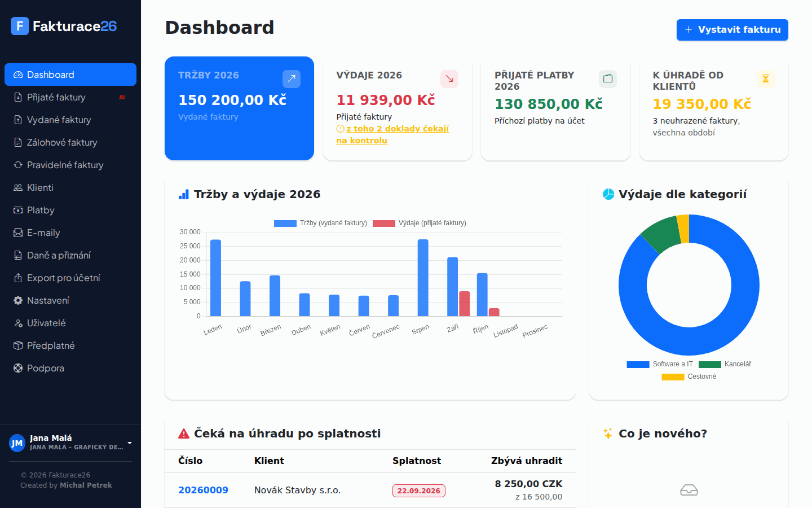Click the Michal Petrek credit link

(86, 485)
